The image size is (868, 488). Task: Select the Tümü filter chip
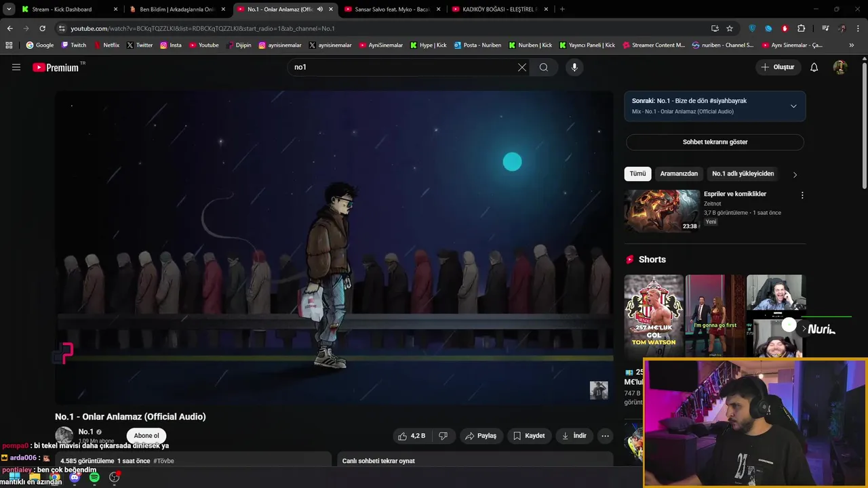(x=638, y=174)
